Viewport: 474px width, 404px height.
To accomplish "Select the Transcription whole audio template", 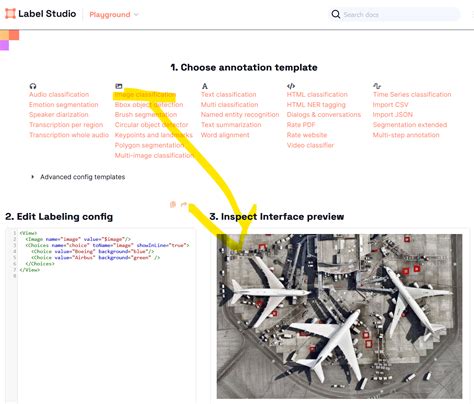I will coord(69,135).
